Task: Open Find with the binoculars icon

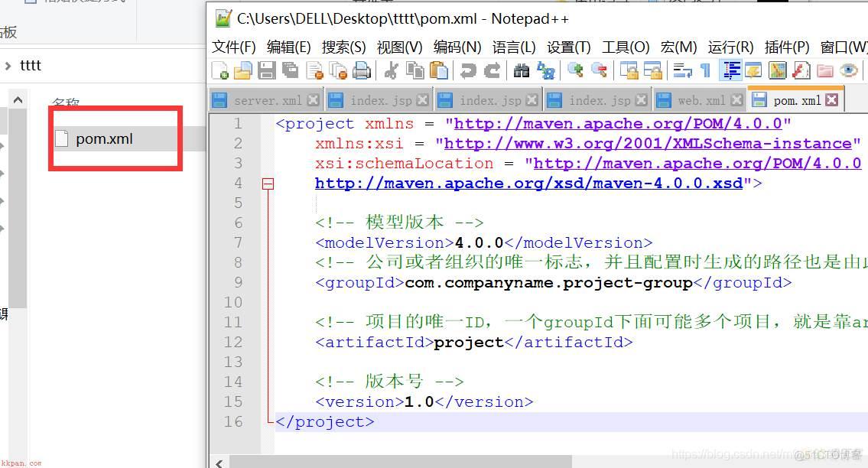Action: tap(522, 70)
